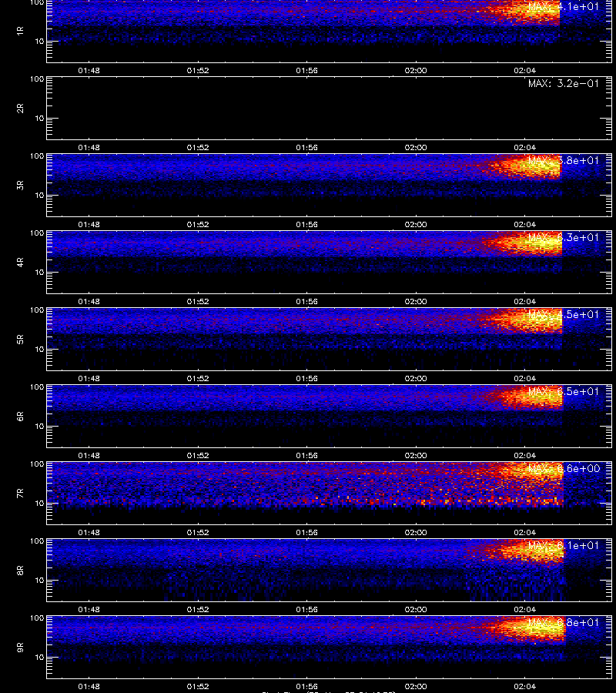Image resolution: width=616 pixels, height=693 pixels.
Task: Select the MAX: 6.1e+01 annotation in 8R
Action: (x=564, y=545)
